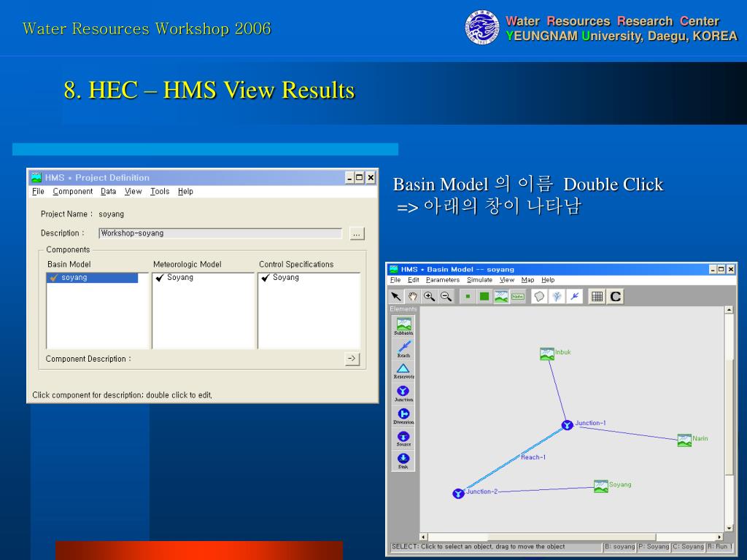Toggle the subbasin picture icon display button
747x560 pixels.
pyautogui.click(x=501, y=296)
